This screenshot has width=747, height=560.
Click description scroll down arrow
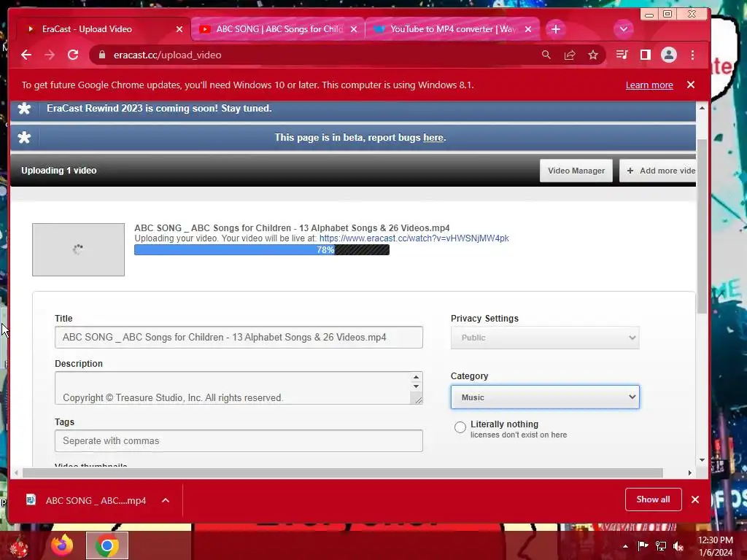pos(416,386)
